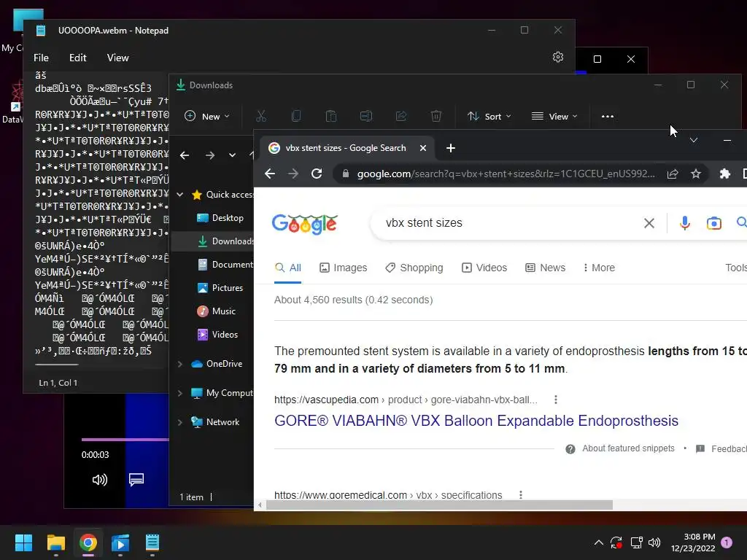Open Windows Start menu
The height and width of the screenshot is (560, 747).
pos(23,542)
